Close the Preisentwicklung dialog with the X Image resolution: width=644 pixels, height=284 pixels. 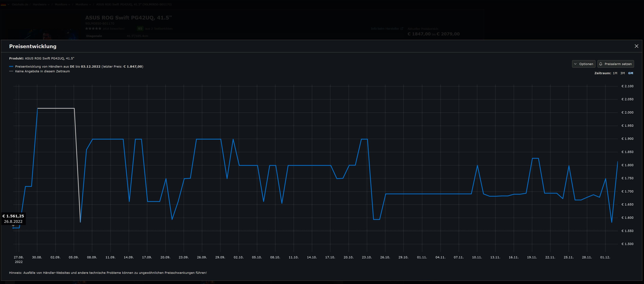tap(636, 46)
